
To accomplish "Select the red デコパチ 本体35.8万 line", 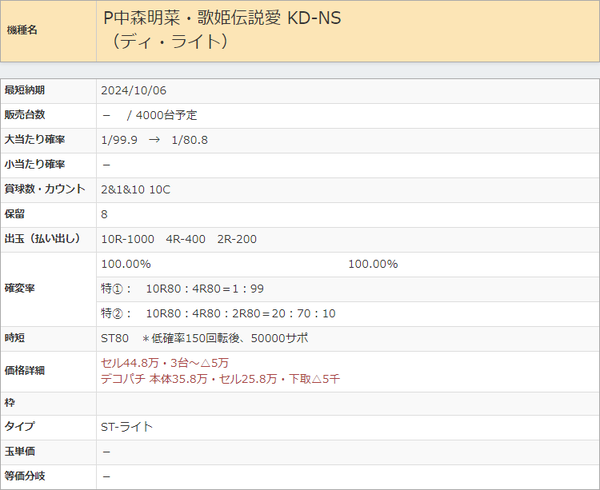I will point(220,379).
